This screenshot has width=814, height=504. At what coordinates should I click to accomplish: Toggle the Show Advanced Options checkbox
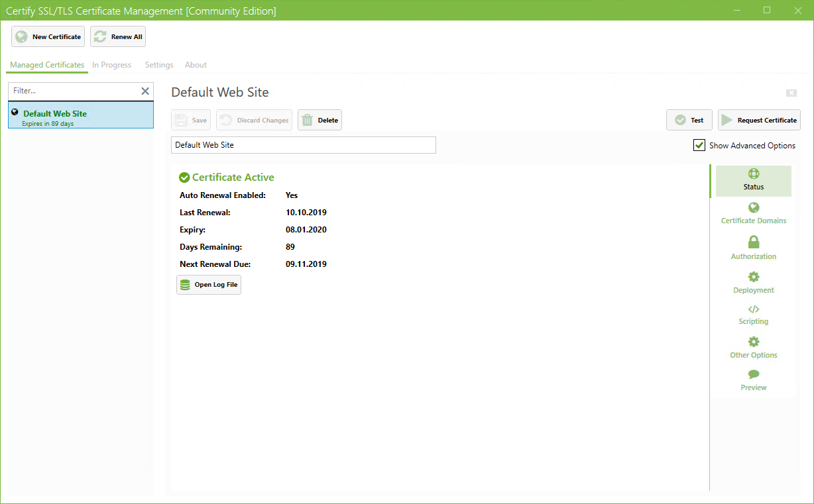pyautogui.click(x=699, y=145)
